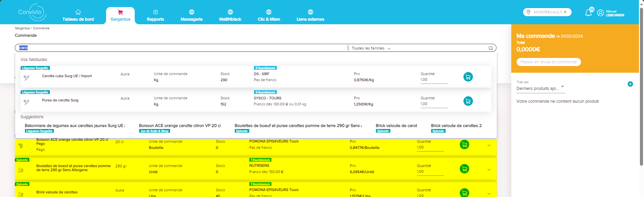644x197 pixels.
Task: Select suggestion 'Boulettes de boeuf et puree carottes'
Action: coord(298,126)
